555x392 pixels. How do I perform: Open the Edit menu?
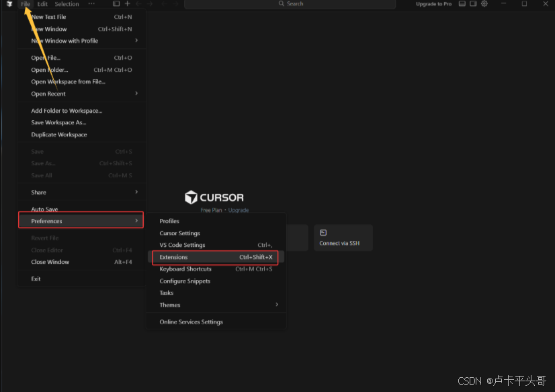42,4
